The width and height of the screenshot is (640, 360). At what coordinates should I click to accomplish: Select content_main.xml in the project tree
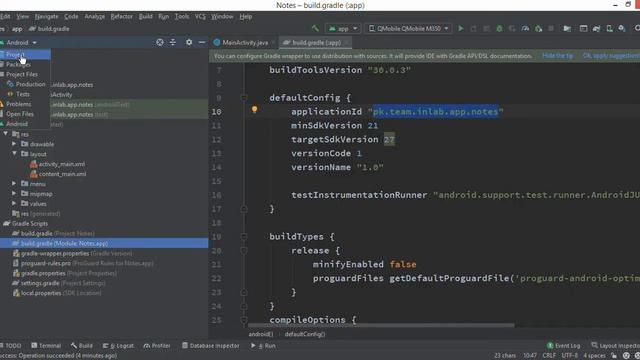tap(58, 174)
